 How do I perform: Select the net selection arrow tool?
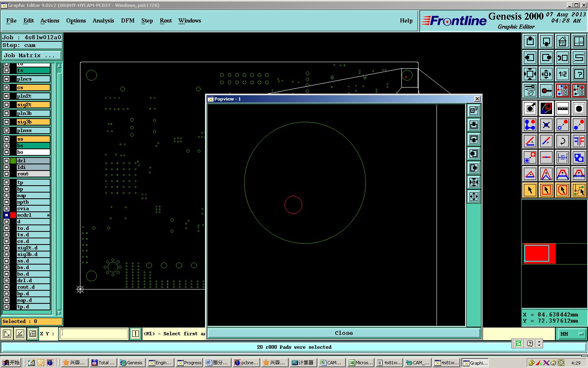(579, 190)
